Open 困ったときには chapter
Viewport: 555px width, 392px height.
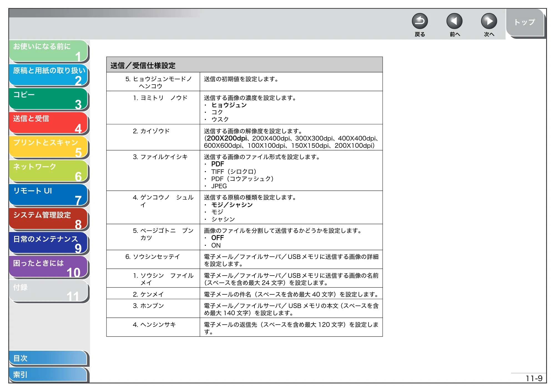click(49, 267)
